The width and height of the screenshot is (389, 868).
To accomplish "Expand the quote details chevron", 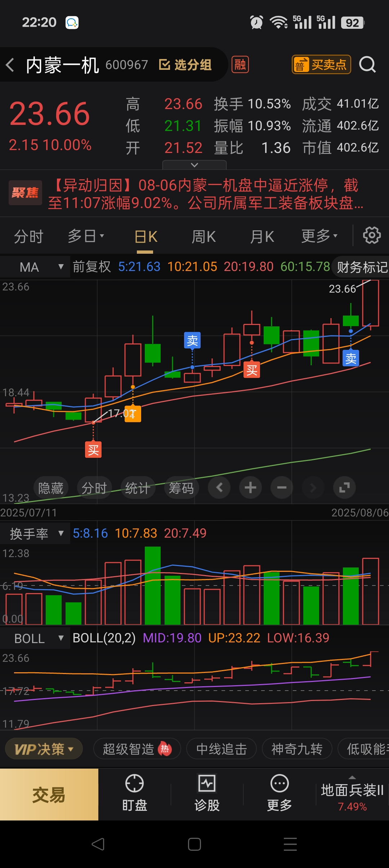I will (194, 165).
